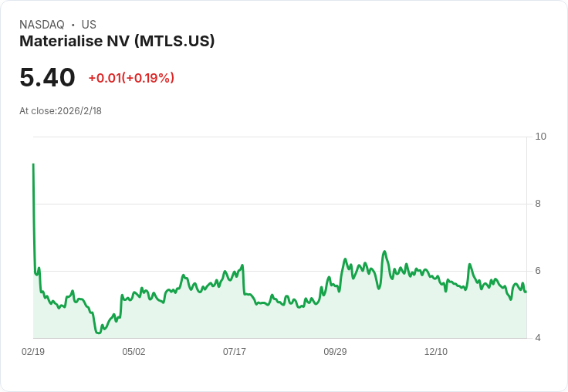
Task: Click the 07/17 x-axis date label
Action: click(235, 352)
